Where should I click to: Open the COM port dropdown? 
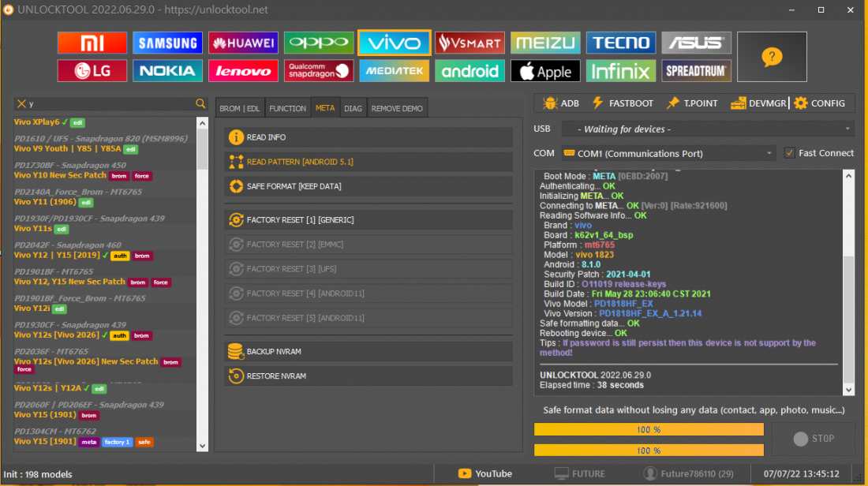coord(668,153)
